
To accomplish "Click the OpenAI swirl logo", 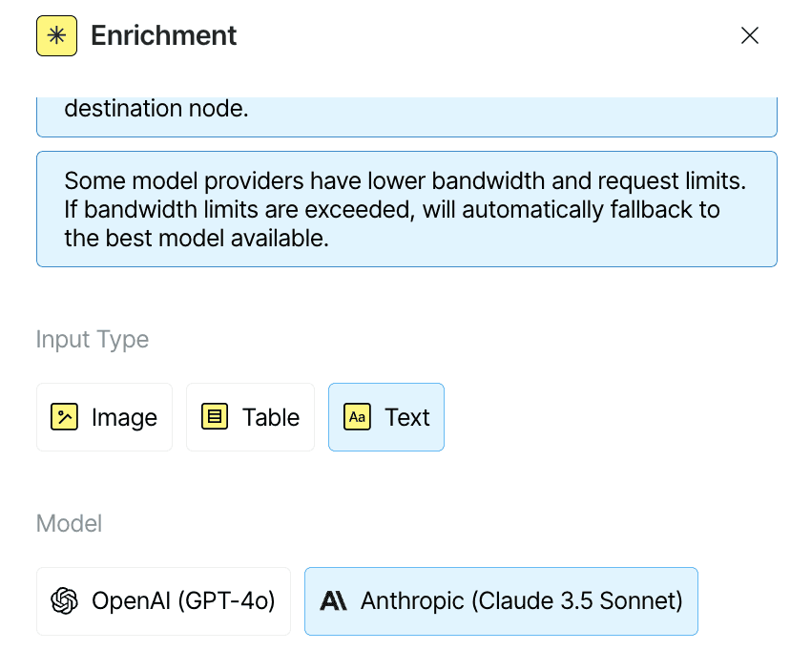I will point(64,601).
